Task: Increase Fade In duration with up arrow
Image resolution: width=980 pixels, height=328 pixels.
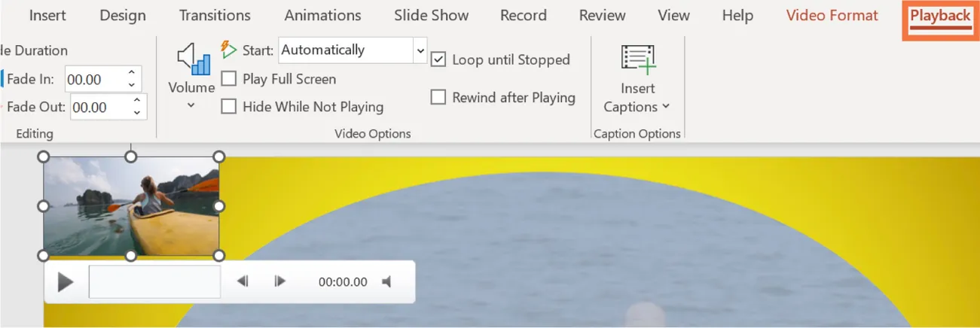Action: coord(132,73)
